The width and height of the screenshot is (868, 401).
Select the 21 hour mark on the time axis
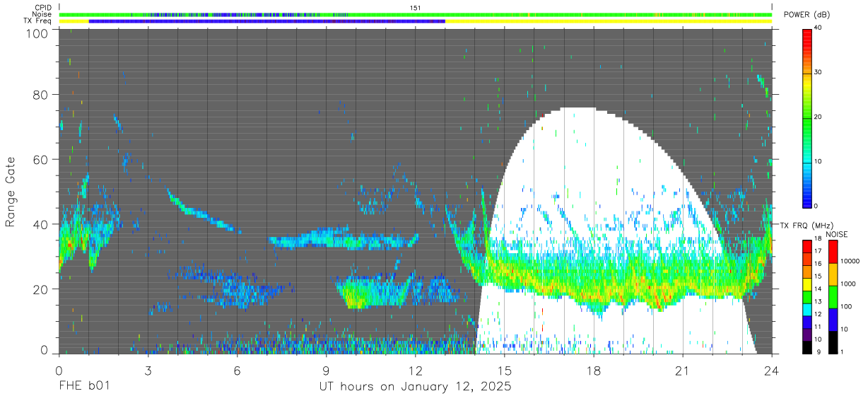[683, 371]
